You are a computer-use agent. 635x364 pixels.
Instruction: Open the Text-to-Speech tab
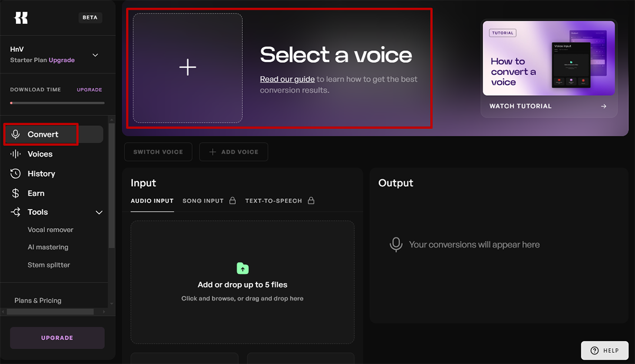click(274, 201)
